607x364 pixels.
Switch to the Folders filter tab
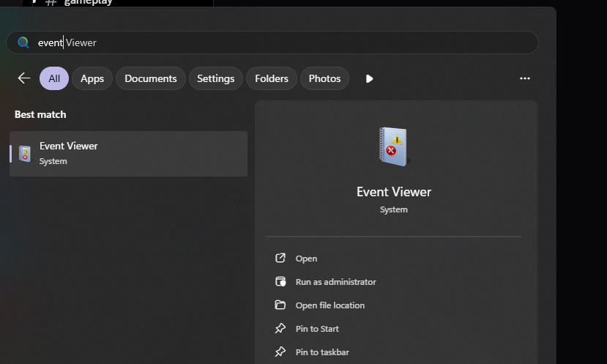coord(272,78)
